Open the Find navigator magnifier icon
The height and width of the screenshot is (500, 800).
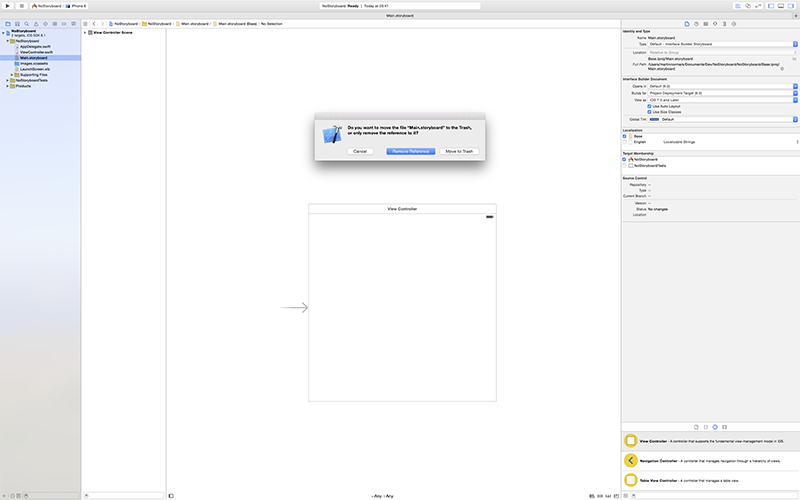point(27,24)
